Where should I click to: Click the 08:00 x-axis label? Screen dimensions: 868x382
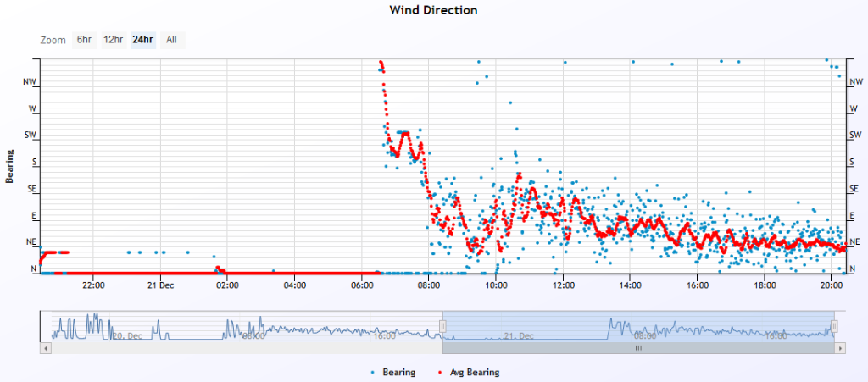pyautogui.click(x=428, y=285)
